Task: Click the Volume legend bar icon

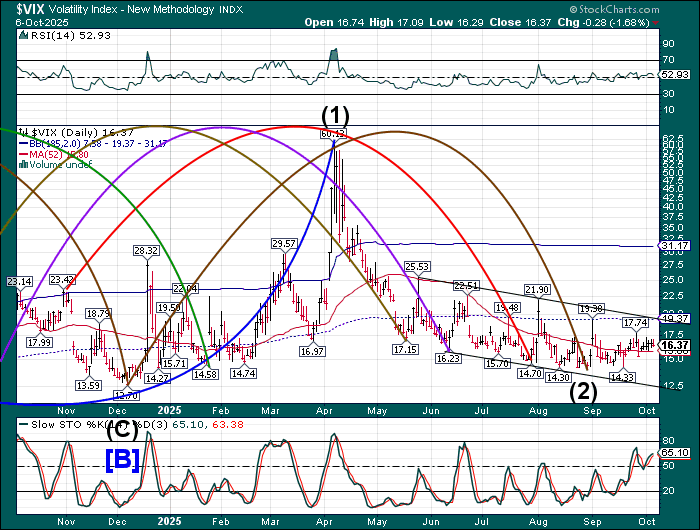Action: click(x=25, y=166)
